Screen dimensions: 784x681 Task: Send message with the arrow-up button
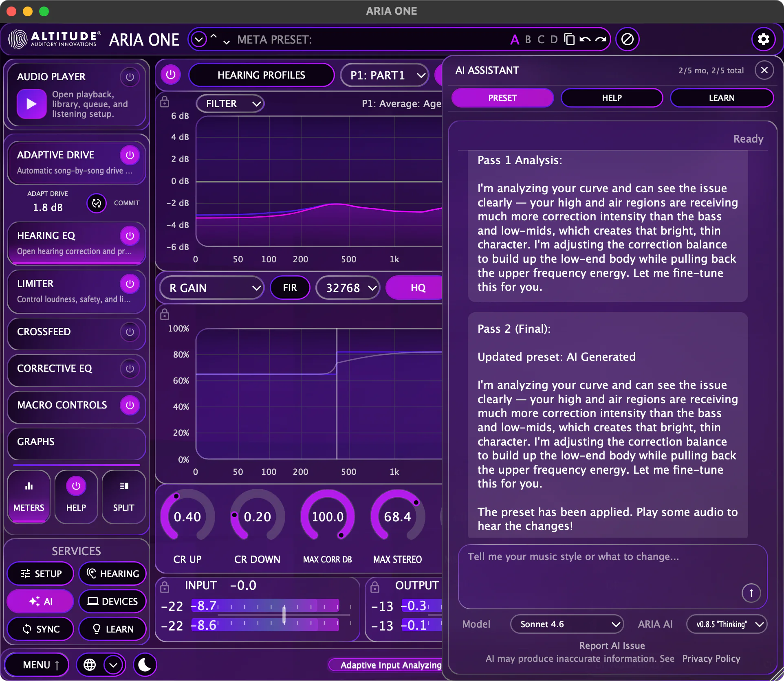[x=751, y=593]
